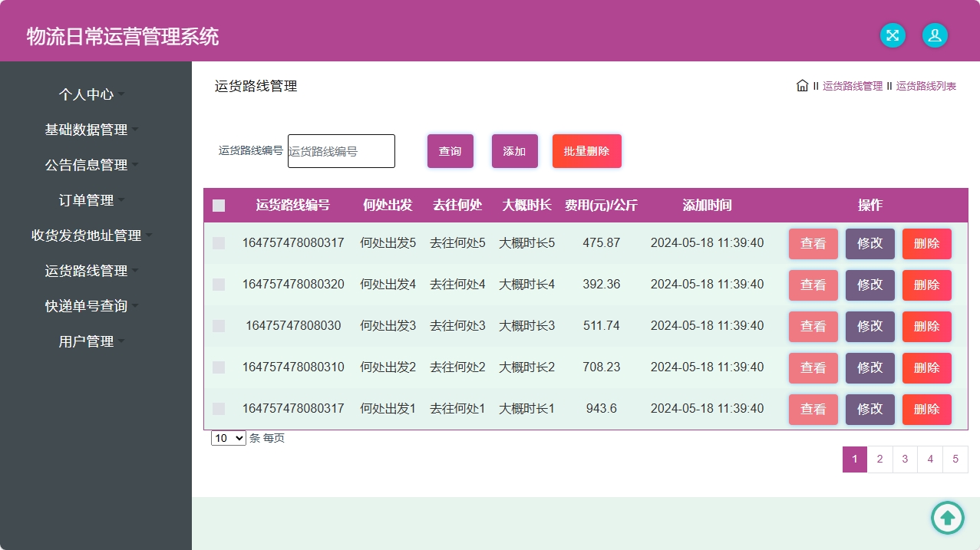Open 运货路线列表 breadcrumb link

(925, 86)
